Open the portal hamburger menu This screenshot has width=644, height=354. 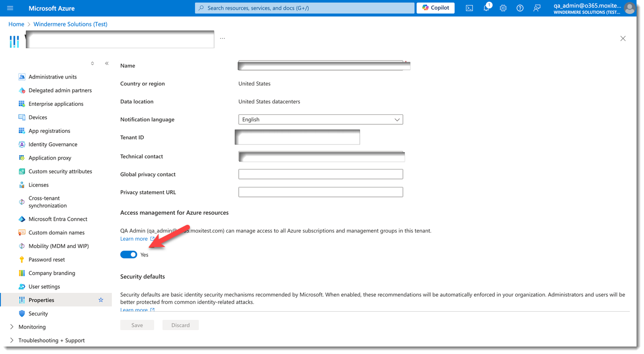tap(10, 8)
